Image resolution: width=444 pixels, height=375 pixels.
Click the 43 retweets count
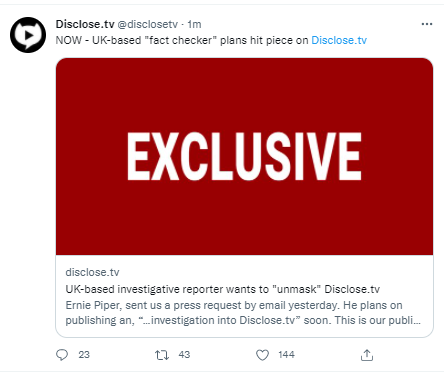coord(184,355)
